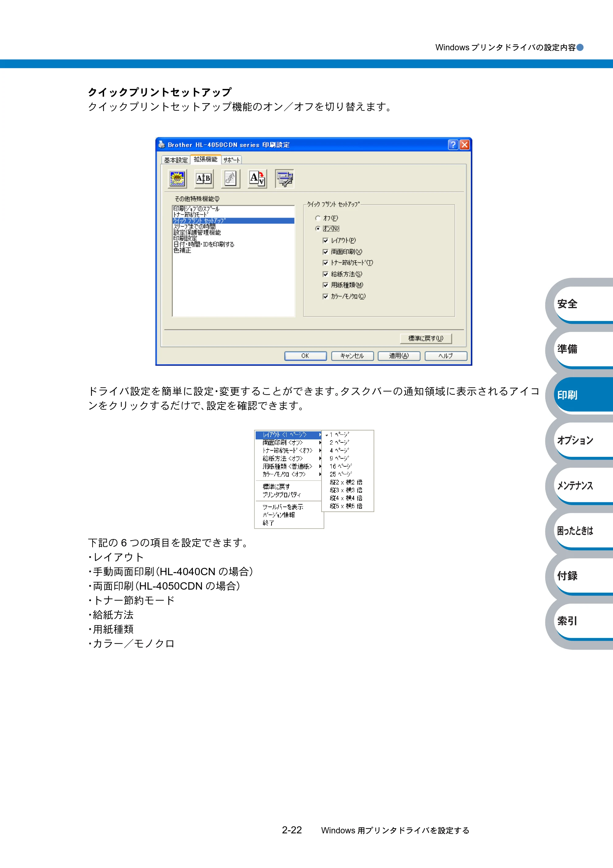Image resolution: width=613 pixels, height=868 pixels.
Task: Choose プリンタプロパティ in the context menu
Action: tap(289, 495)
